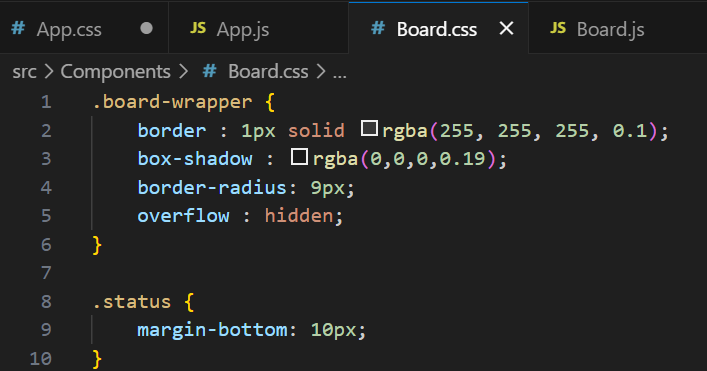
Task: Click the CSS hash icon on Board.css tab
Action: point(378,28)
